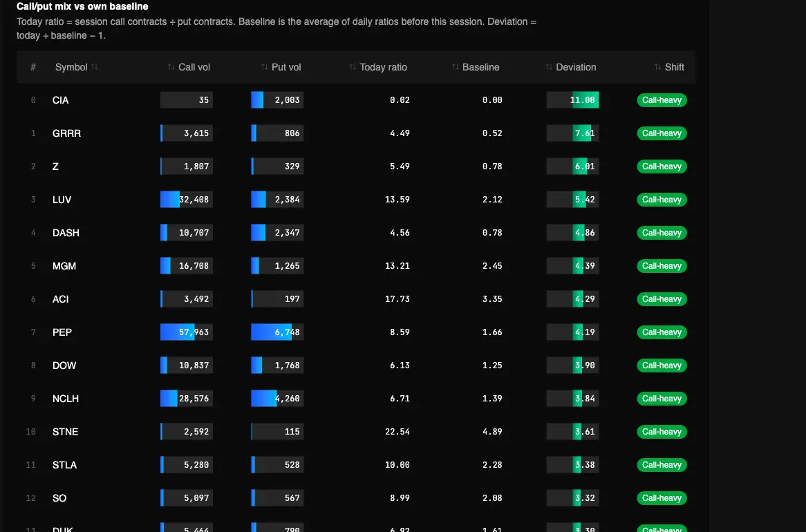Click MGM baseline value 2.45
This screenshot has width=806, height=532.
(492, 266)
